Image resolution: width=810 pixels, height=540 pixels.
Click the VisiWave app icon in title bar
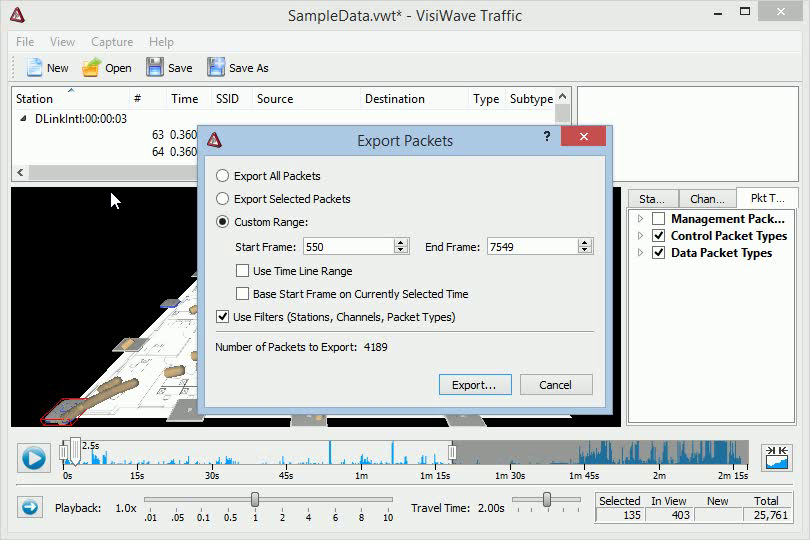pyautogui.click(x=17, y=15)
